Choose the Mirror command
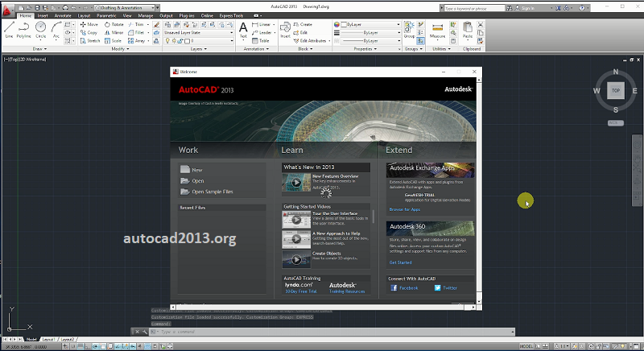Image resolution: width=644 pixels, height=351 pixels. (114, 32)
